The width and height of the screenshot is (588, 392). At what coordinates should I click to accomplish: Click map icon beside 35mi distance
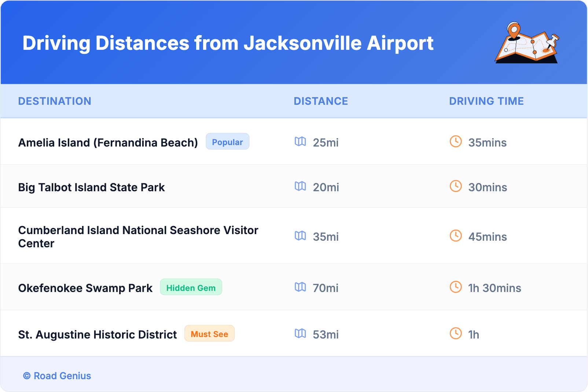coord(300,236)
